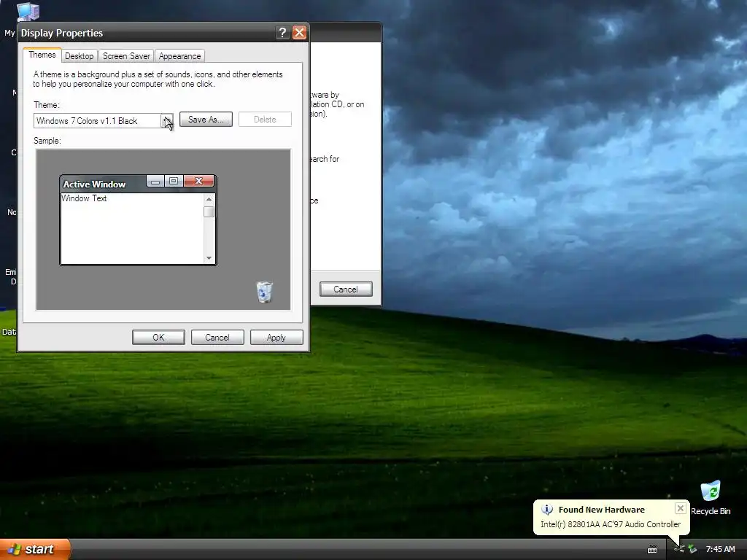The height and width of the screenshot is (560, 747).
Task: Switch to the Desktop tab
Action: 79,55
